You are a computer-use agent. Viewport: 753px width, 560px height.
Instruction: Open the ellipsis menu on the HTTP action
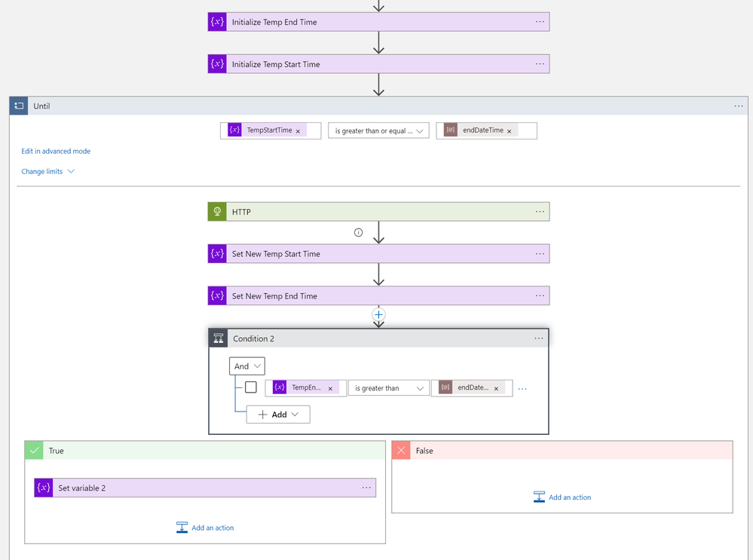pos(540,212)
